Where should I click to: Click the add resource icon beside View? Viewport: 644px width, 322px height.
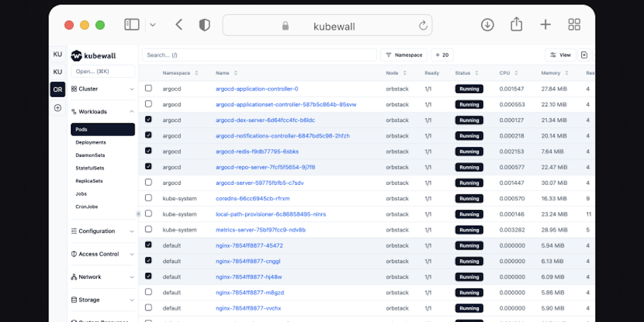pos(584,55)
